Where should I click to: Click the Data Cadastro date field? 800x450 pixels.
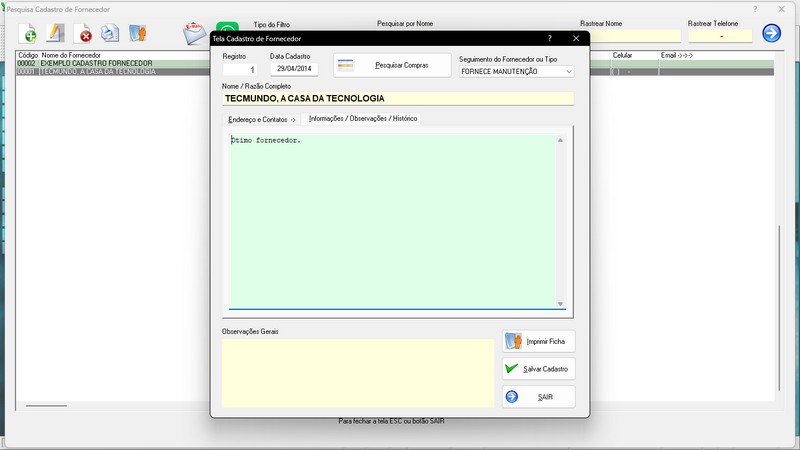pyautogui.click(x=294, y=70)
